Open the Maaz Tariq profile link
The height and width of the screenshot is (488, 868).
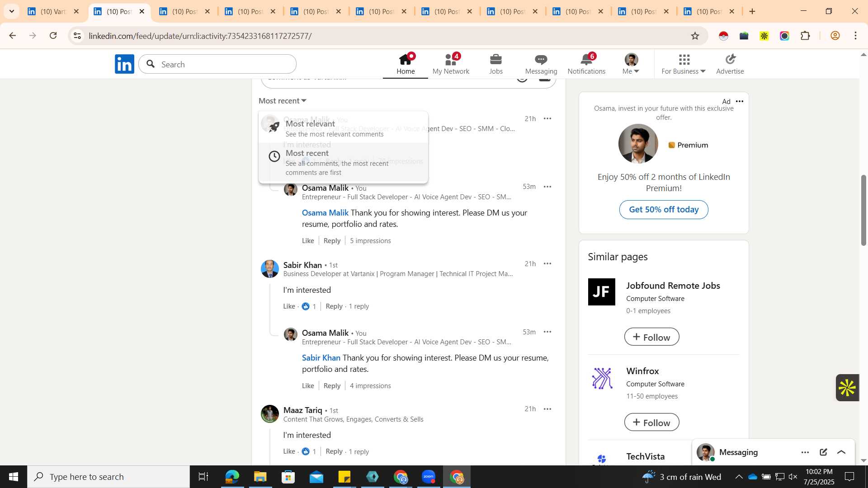coord(302,410)
